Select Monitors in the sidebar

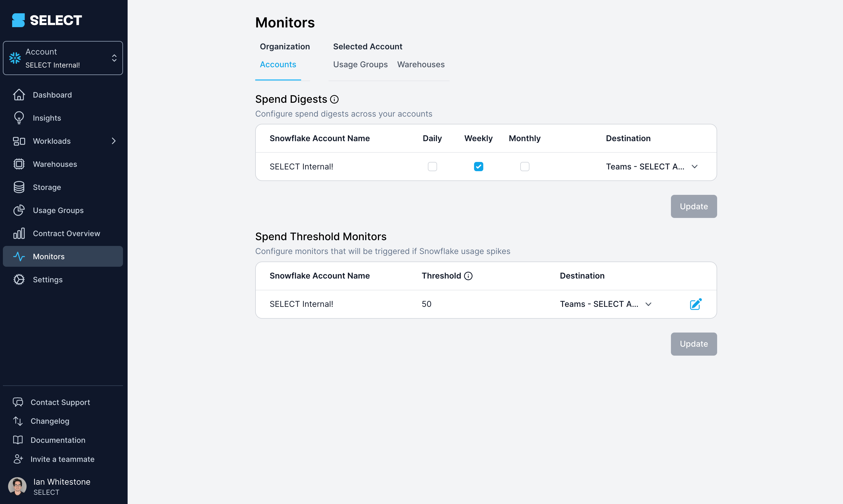click(63, 256)
